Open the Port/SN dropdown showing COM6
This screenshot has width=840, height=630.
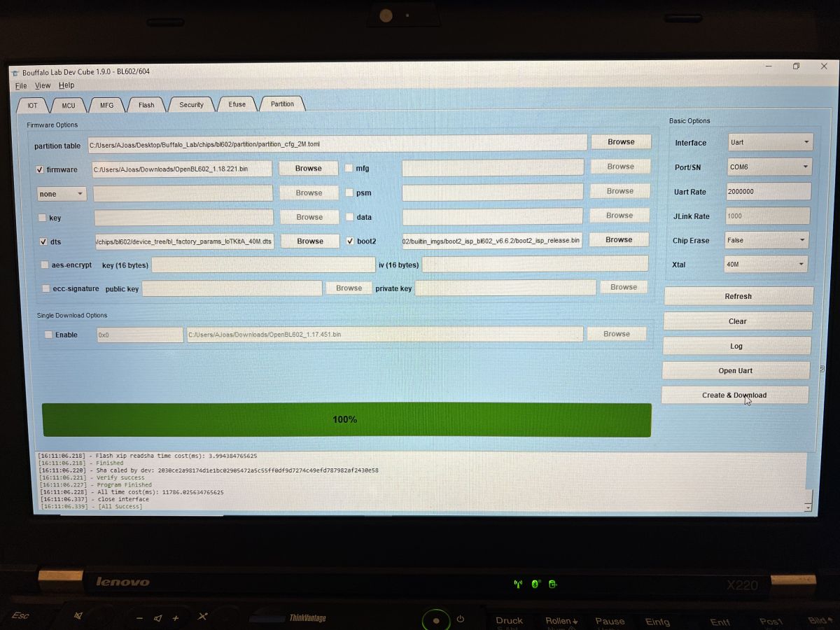(x=769, y=167)
